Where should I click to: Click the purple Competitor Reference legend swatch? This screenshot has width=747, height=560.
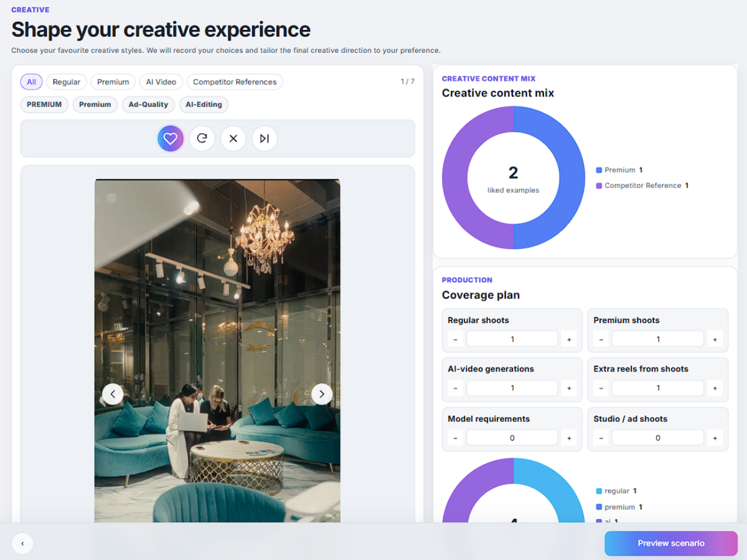tap(599, 185)
